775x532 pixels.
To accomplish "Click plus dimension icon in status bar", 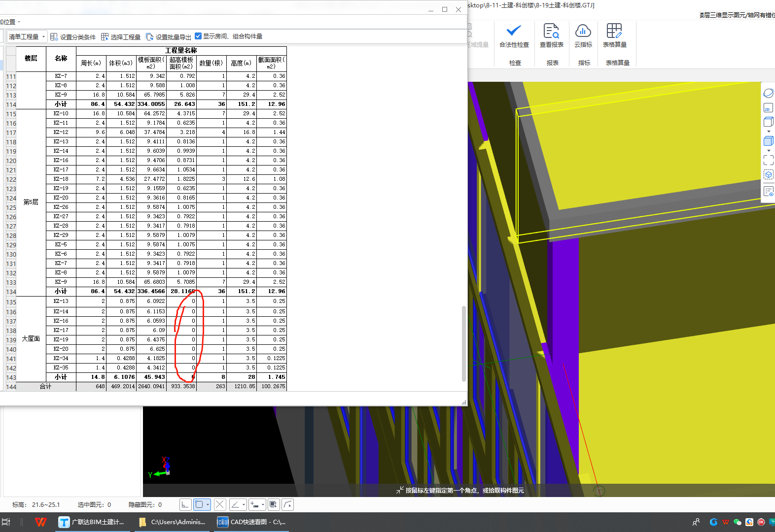I will pos(254,504).
